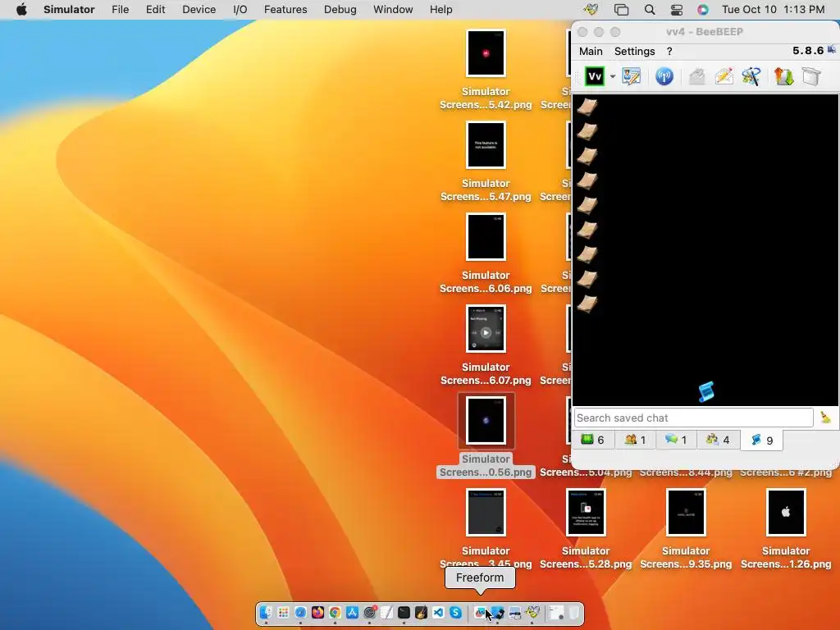
Task: Open Freeform from the Dock
Action: 480,612
